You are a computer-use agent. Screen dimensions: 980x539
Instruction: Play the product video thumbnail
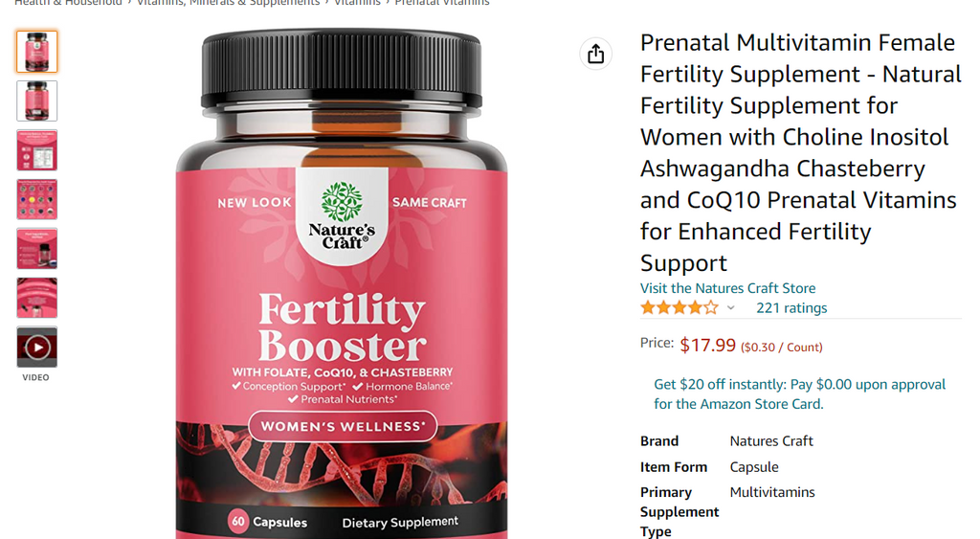(37, 347)
